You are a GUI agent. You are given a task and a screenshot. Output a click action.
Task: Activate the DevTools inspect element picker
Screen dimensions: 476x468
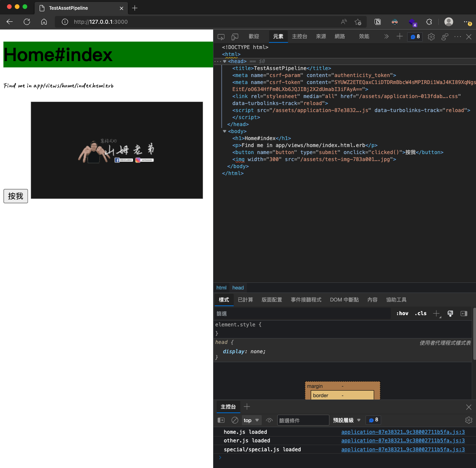tap(221, 37)
